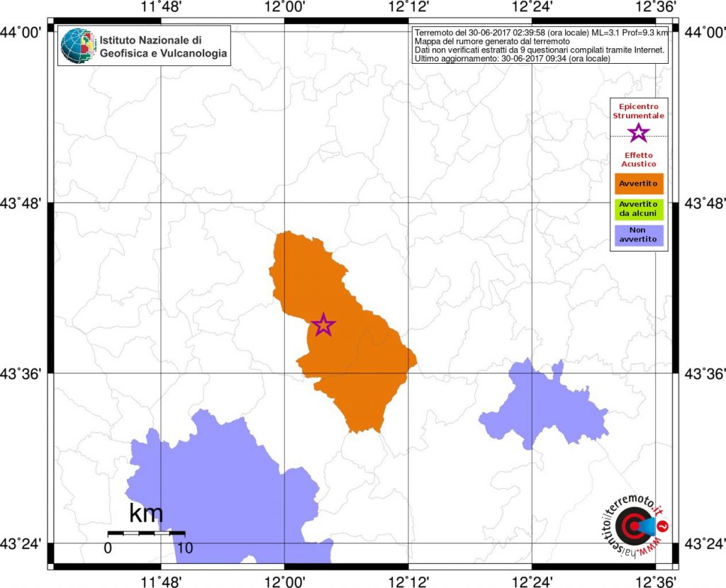Select the green 'Avvertito da alcuni' swatch
The height and width of the screenshot is (588, 726).
pyautogui.click(x=639, y=209)
